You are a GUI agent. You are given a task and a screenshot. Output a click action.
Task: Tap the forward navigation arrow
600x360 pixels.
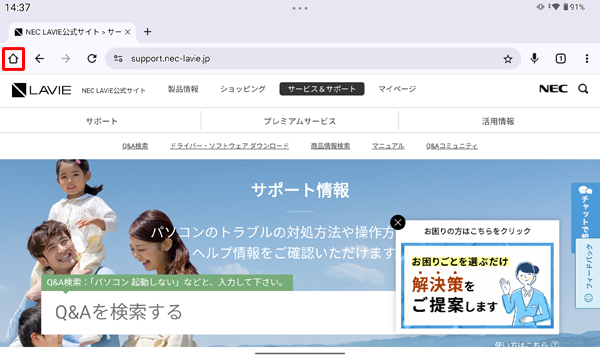(66, 59)
